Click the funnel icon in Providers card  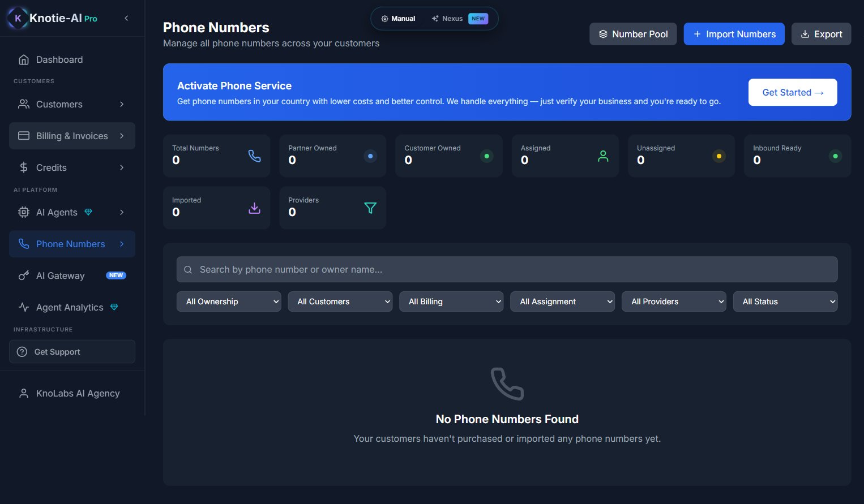pyautogui.click(x=370, y=208)
